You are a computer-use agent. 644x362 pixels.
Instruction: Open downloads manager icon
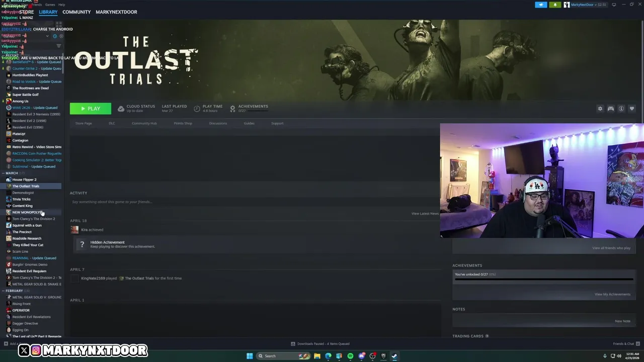tap(293, 344)
